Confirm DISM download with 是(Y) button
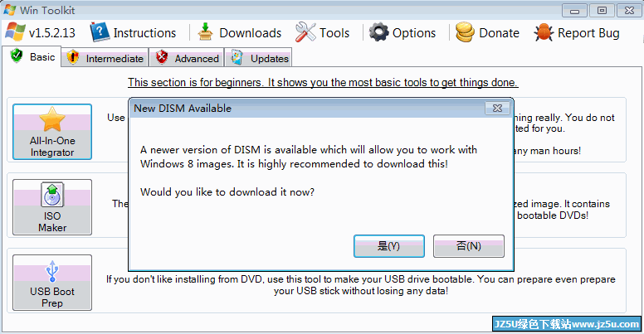644x334 pixels. [389, 246]
